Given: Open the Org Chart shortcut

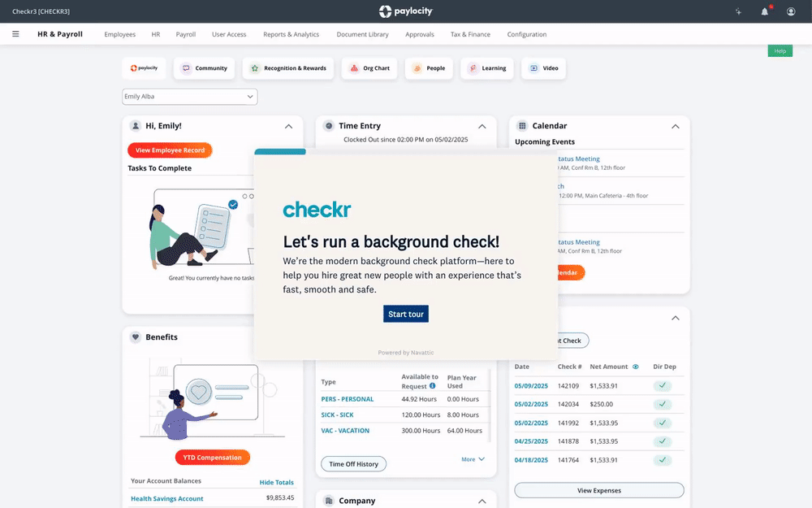Looking at the screenshot, I should click(369, 68).
